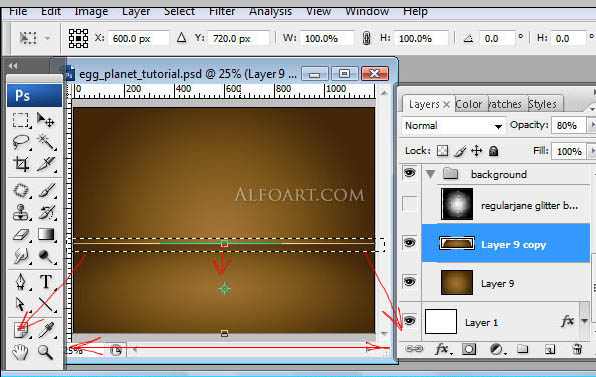Image resolution: width=596 pixels, height=377 pixels.
Task: Select the Move tool
Action: (46, 120)
